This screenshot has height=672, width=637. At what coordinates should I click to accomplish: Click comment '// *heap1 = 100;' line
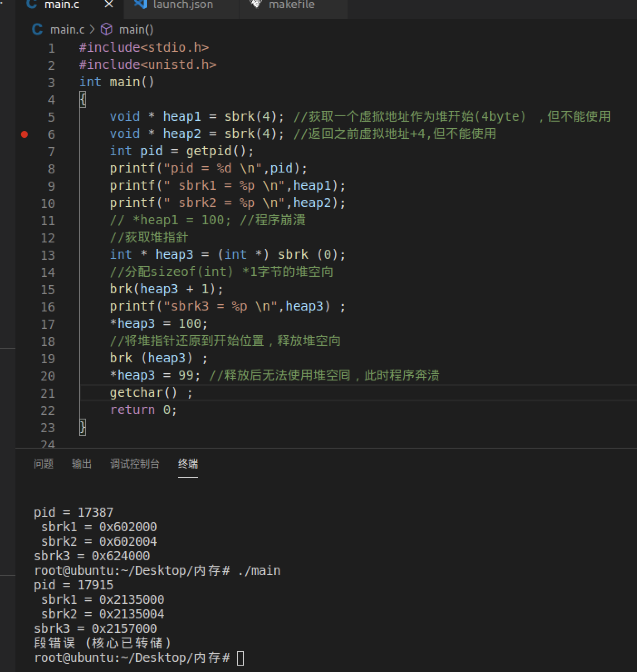[207, 220]
